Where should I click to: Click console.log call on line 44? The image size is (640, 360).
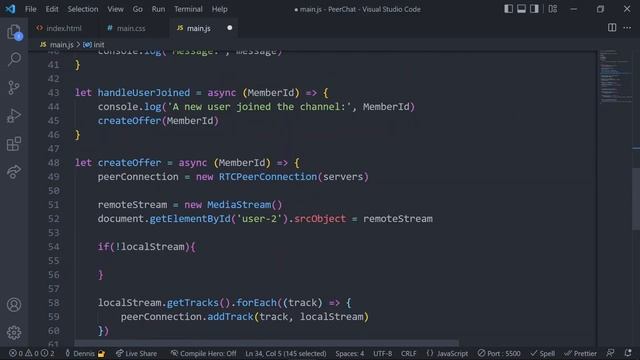129,107
